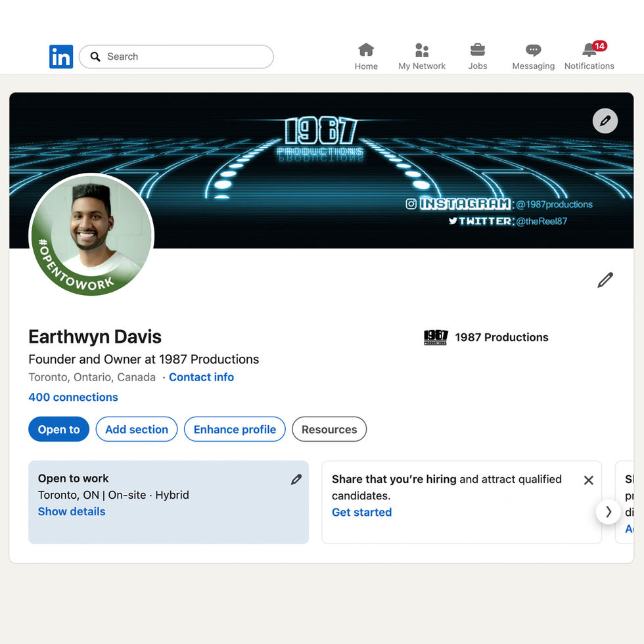Image resolution: width=644 pixels, height=644 pixels.
Task: Edit the banner cover image pencil
Action: tap(605, 121)
